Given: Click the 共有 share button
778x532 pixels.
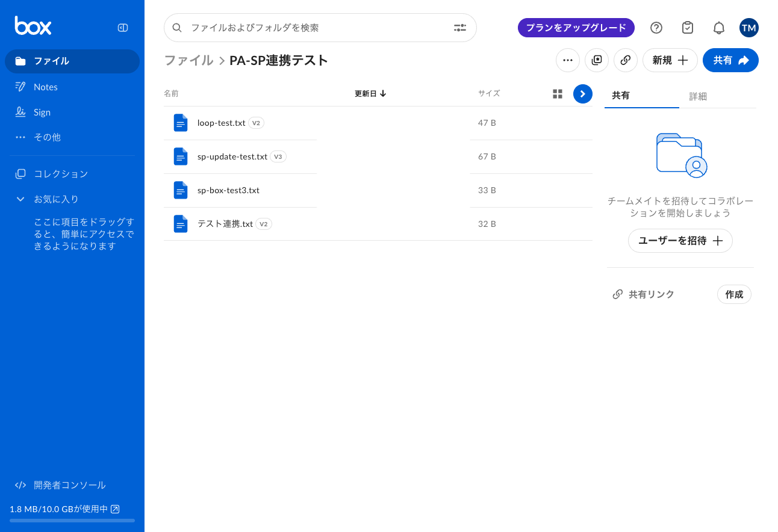Looking at the screenshot, I should pos(730,60).
